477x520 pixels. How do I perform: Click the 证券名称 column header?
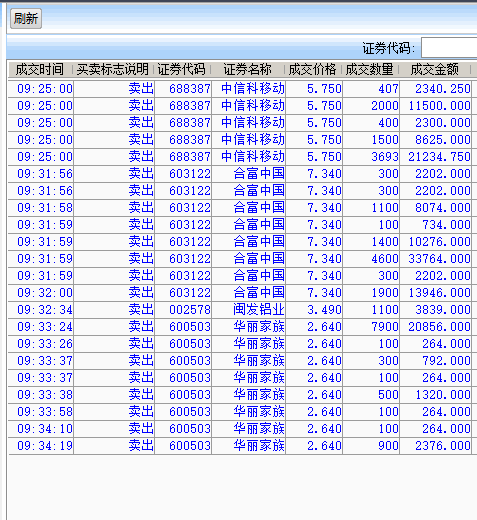(248, 69)
